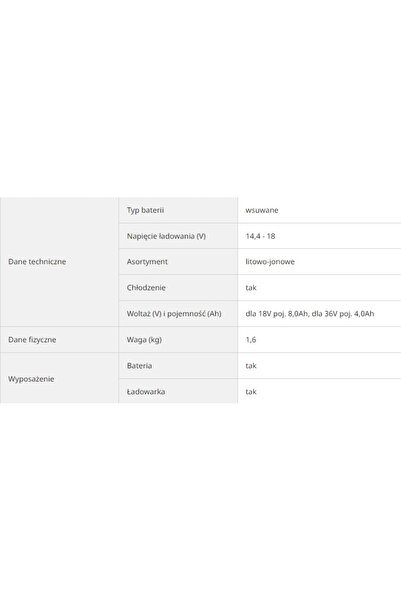Click the 'wsuwane' value
Viewport: 401px width, 601px height.
(262, 210)
